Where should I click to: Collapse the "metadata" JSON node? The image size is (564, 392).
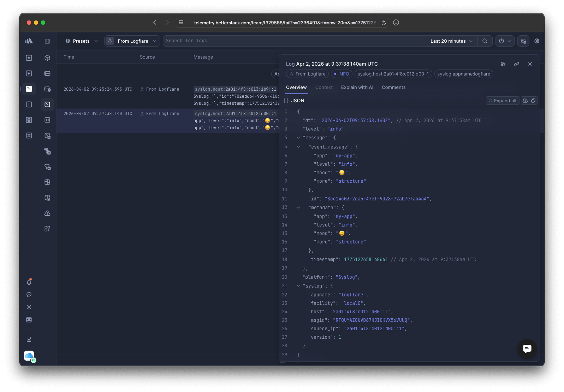[x=298, y=207]
